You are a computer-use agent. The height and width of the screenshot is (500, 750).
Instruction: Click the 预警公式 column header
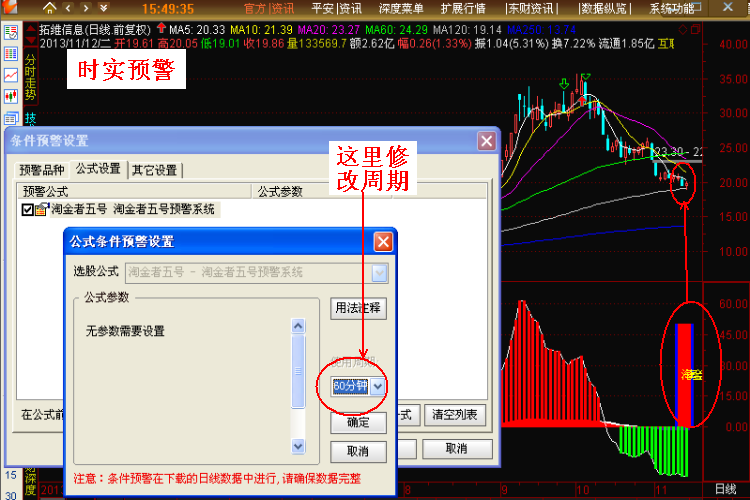point(134,191)
